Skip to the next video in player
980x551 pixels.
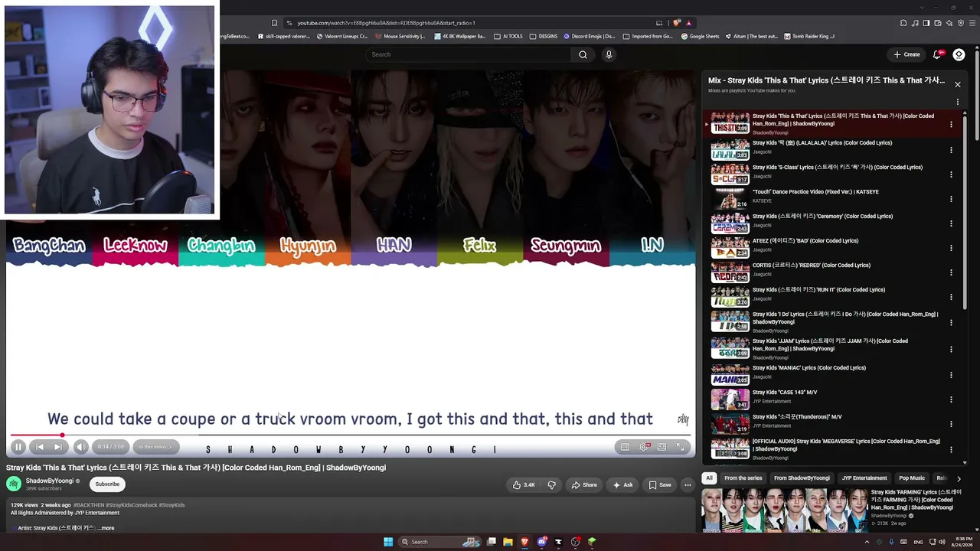(57, 447)
